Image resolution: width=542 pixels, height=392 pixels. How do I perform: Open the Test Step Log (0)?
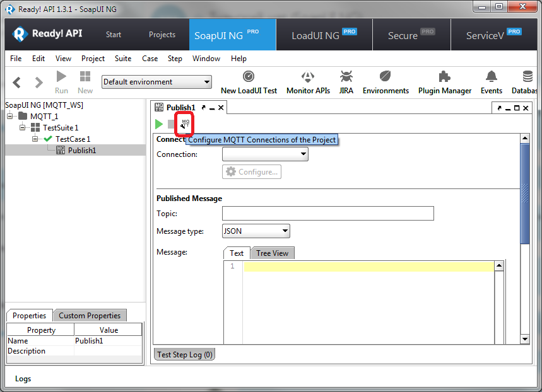[x=185, y=354]
